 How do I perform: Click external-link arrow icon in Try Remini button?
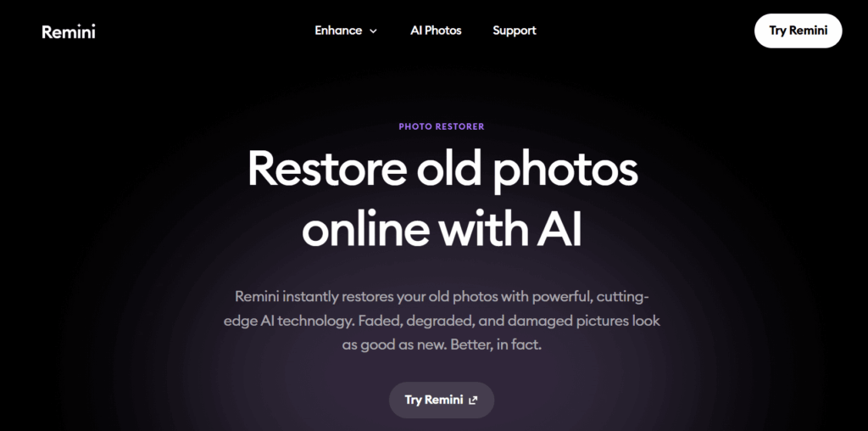(473, 400)
